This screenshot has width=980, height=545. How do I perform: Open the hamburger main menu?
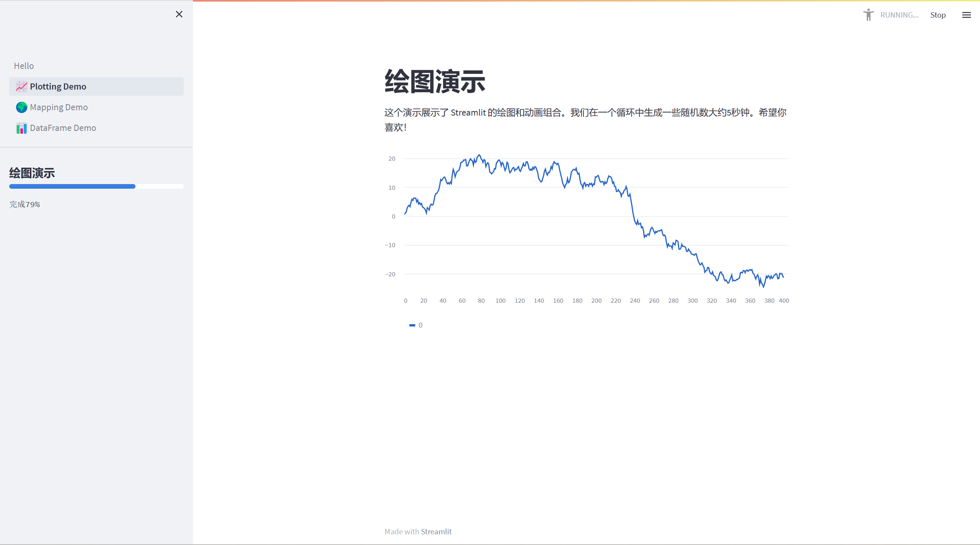[x=966, y=15]
